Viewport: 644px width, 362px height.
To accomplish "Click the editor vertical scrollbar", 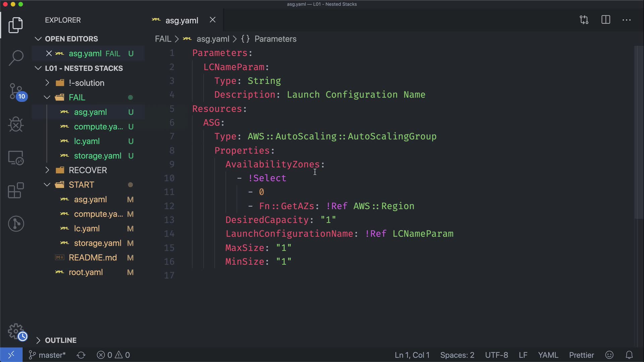I will click(639, 134).
